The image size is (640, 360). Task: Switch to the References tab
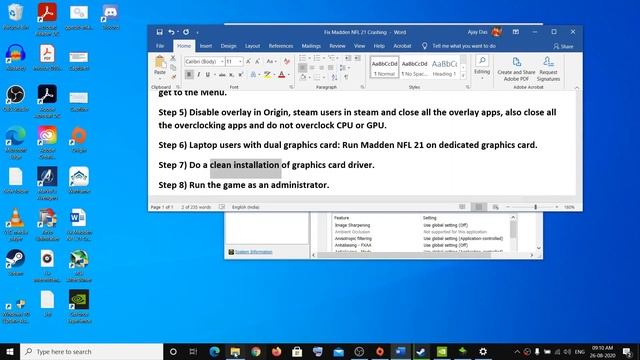pyautogui.click(x=281, y=46)
